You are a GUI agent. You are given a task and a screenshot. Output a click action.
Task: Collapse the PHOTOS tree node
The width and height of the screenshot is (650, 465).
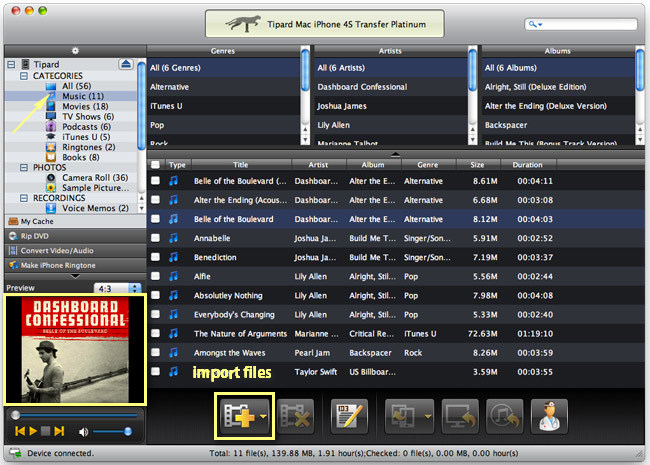pos(24,167)
